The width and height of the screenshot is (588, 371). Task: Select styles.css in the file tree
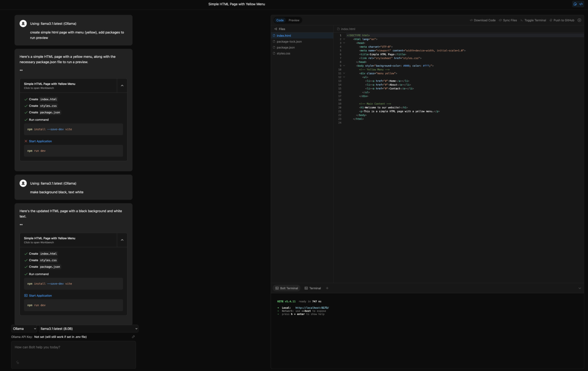click(283, 53)
